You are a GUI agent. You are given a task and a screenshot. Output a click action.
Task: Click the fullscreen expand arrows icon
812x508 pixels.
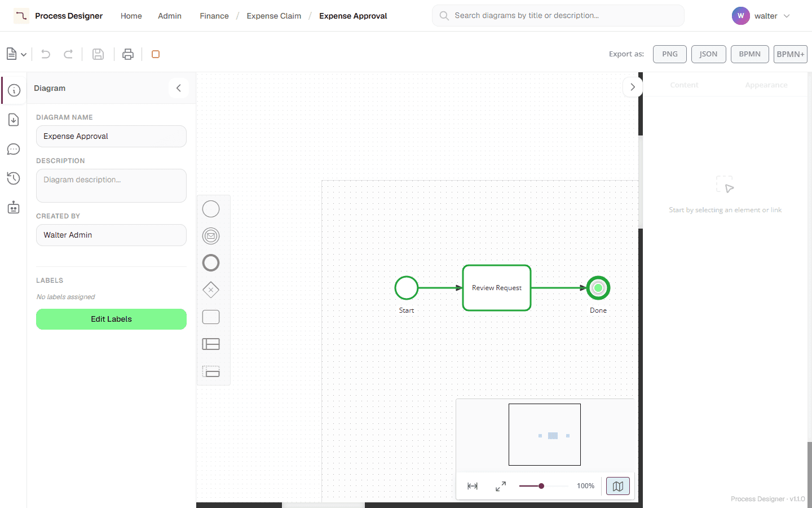(x=501, y=486)
